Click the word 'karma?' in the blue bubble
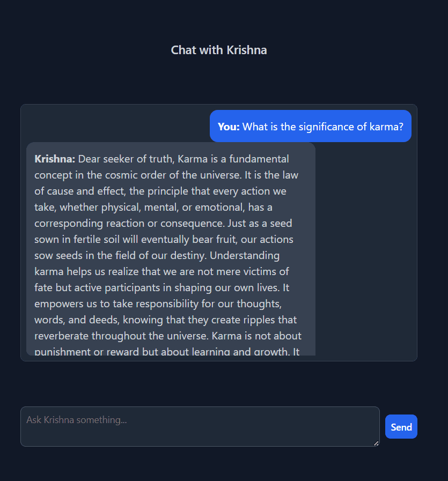The image size is (448, 481). click(387, 127)
